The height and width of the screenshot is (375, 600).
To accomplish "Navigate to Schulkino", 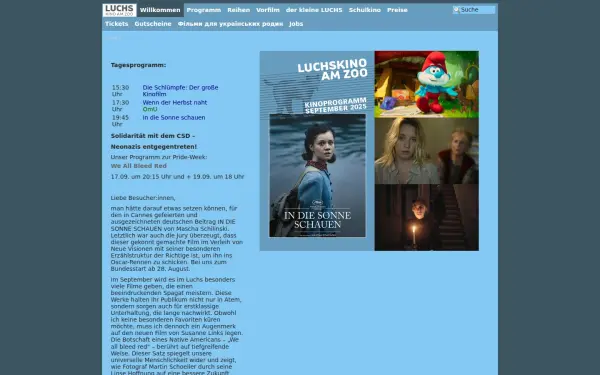I will (365, 10).
